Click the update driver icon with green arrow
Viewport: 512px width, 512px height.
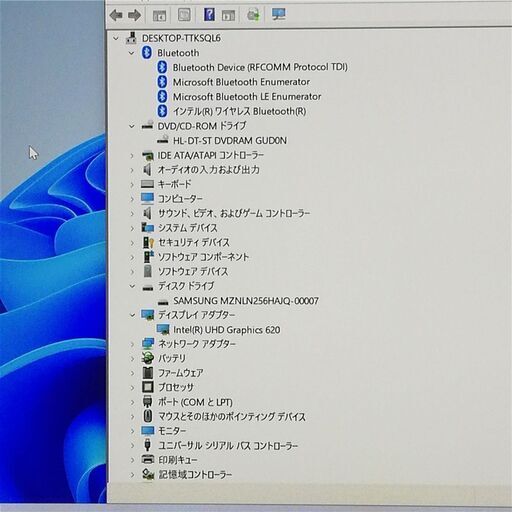click(x=253, y=15)
